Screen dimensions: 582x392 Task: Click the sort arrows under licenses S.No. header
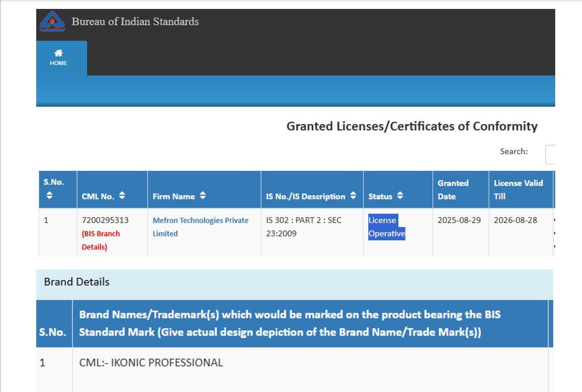tap(49, 196)
